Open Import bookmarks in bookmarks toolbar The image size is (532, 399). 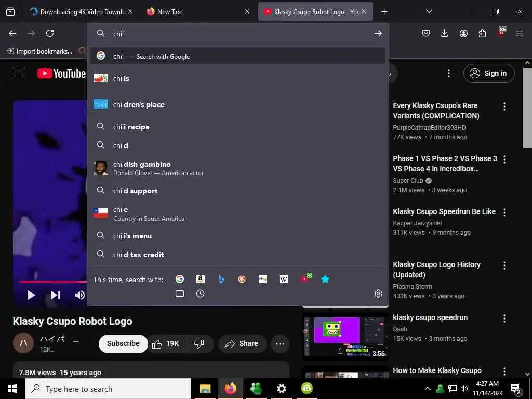tap(39, 51)
